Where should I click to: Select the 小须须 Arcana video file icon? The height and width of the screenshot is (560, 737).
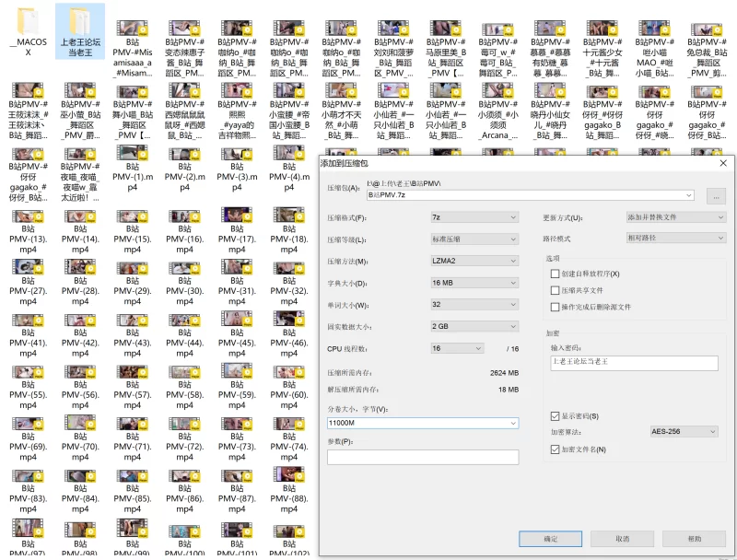tap(497, 90)
